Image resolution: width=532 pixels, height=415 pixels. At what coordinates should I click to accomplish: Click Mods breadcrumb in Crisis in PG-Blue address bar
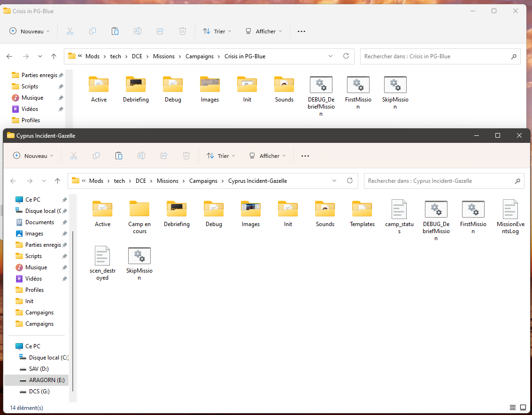(x=93, y=56)
